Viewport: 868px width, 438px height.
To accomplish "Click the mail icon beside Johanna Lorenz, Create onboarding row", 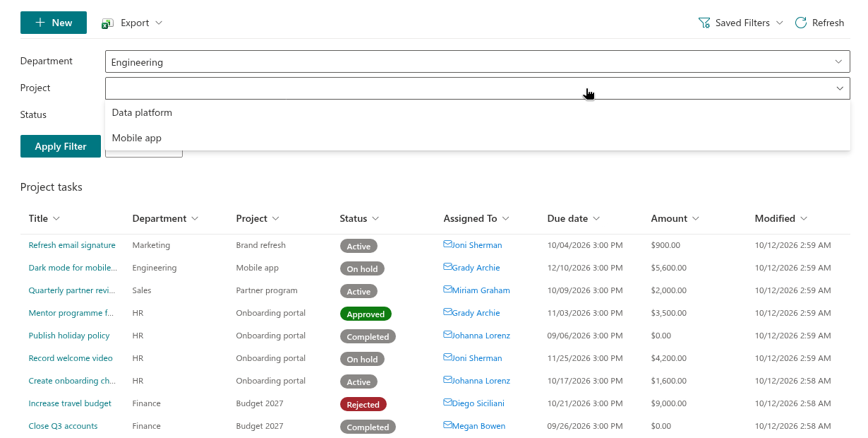I will pos(447,380).
